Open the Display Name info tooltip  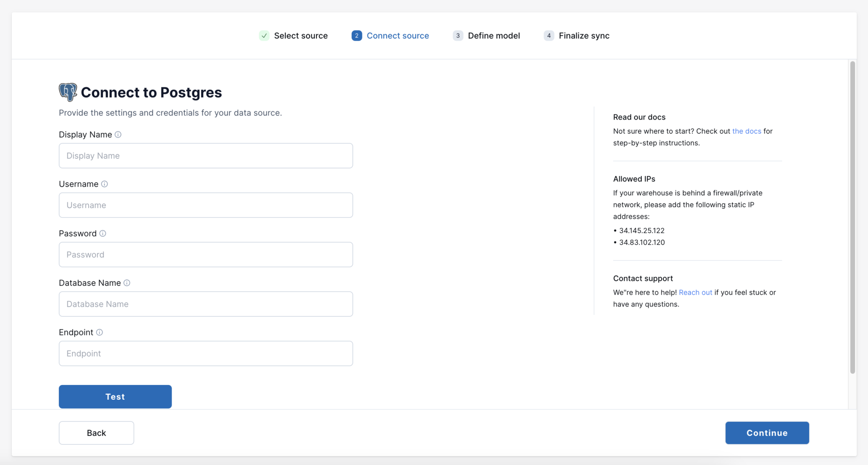point(118,134)
